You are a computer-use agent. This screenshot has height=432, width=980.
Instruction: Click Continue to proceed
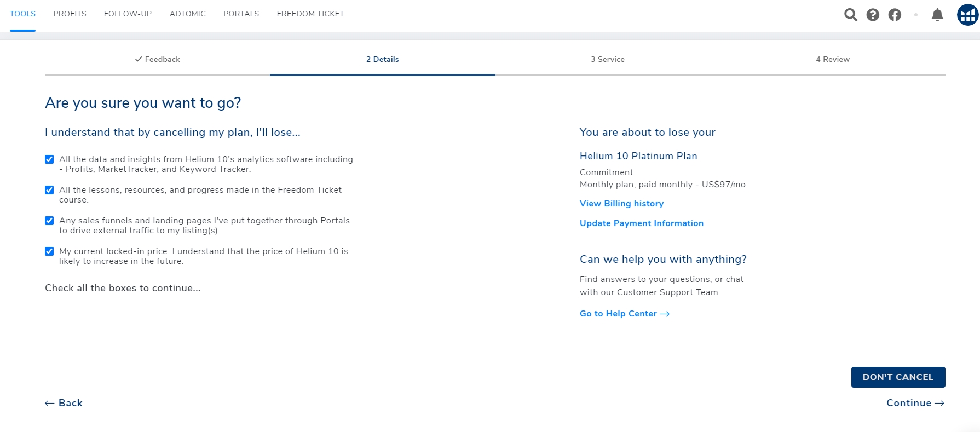click(915, 403)
